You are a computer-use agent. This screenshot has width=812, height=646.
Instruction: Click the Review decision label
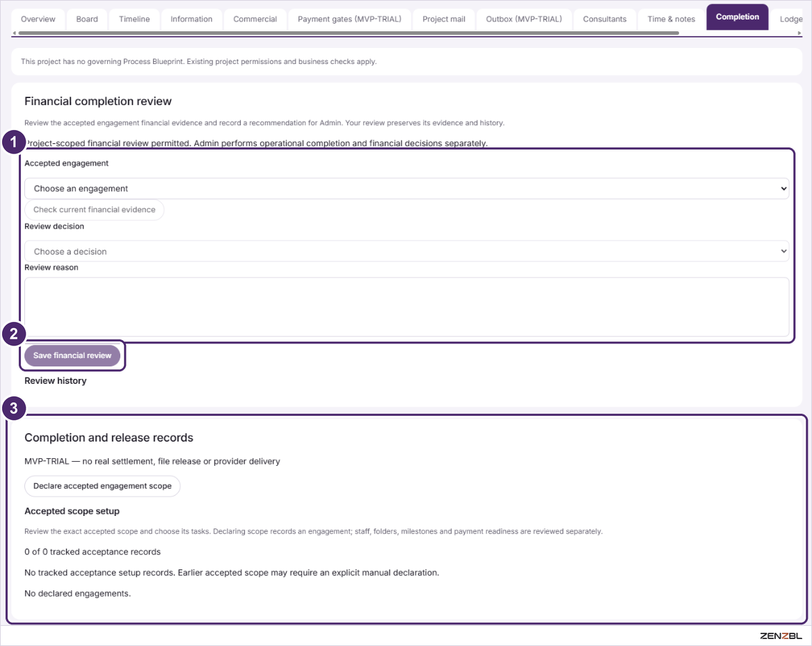[x=54, y=226]
